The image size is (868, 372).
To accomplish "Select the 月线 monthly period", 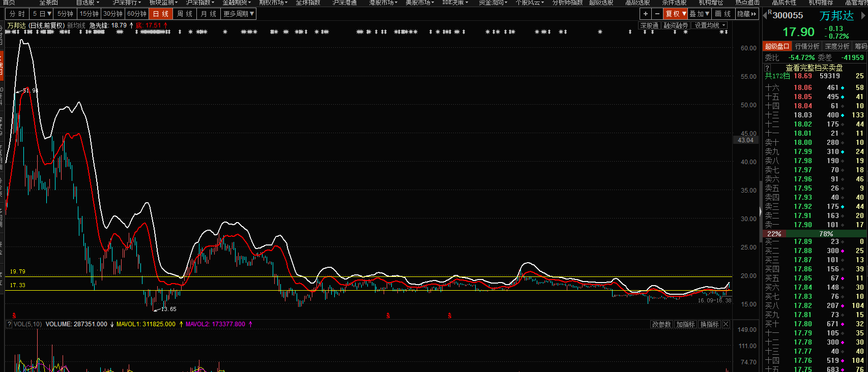I will tap(209, 14).
